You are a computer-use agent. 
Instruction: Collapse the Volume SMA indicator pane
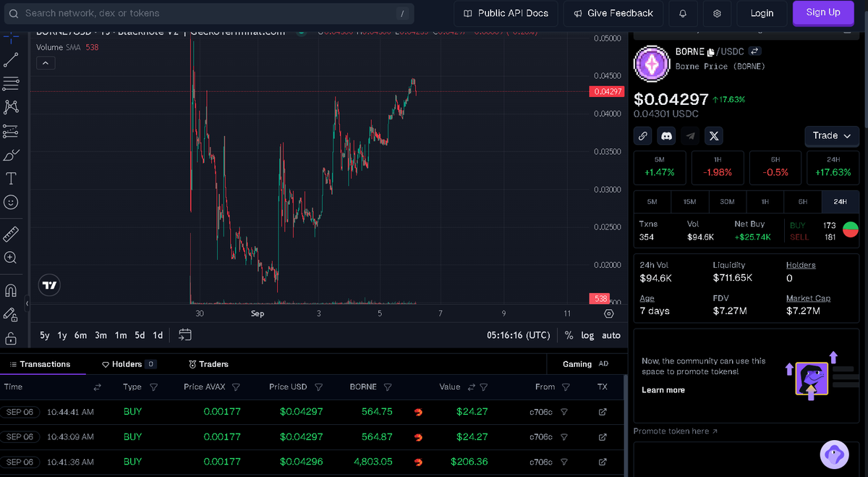tap(45, 62)
